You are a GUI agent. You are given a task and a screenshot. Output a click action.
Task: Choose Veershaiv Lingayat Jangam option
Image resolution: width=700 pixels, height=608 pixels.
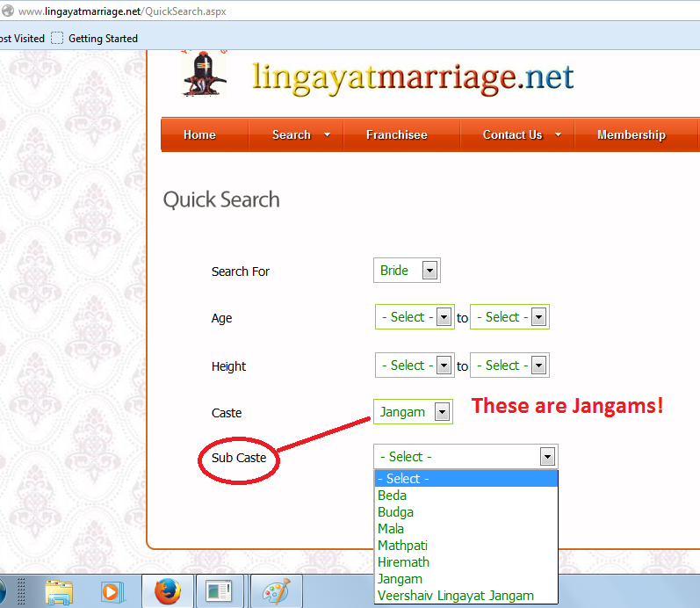pyautogui.click(x=455, y=596)
